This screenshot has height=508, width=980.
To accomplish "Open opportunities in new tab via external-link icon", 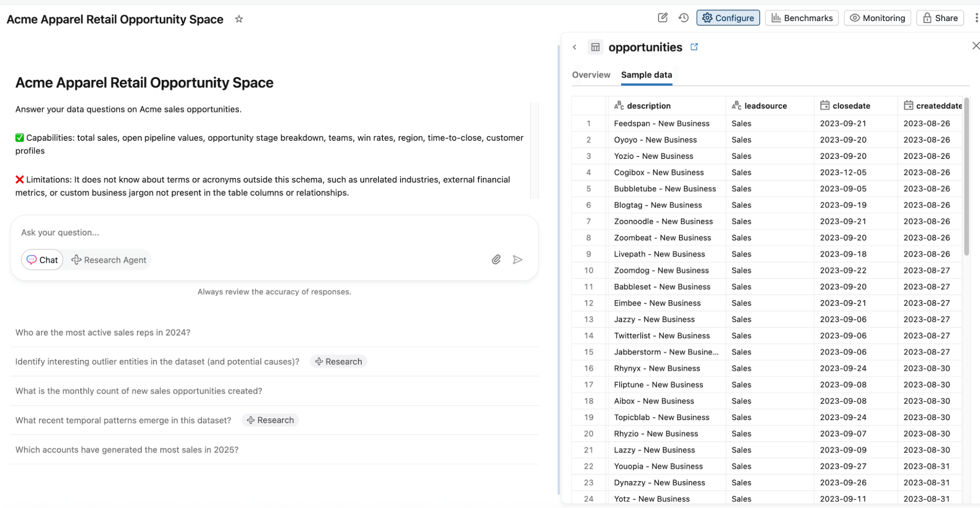I will pos(694,47).
